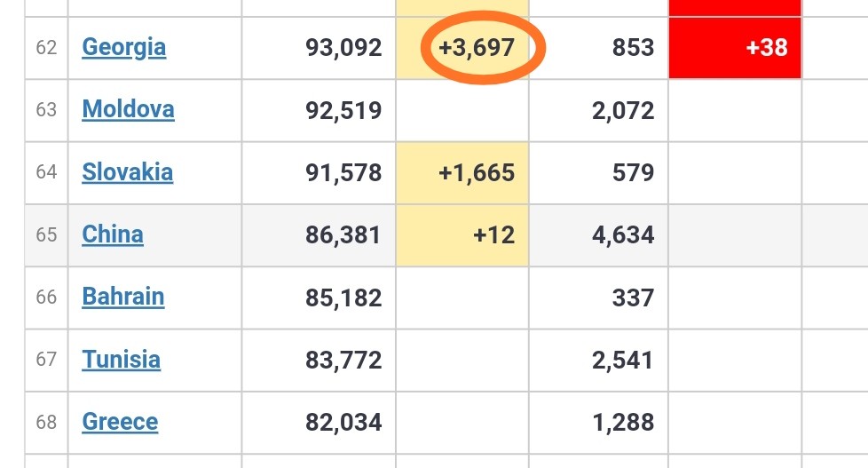Select Slovakia's +1,665 new cases cell
This screenshot has height=468, width=868.
476,172
